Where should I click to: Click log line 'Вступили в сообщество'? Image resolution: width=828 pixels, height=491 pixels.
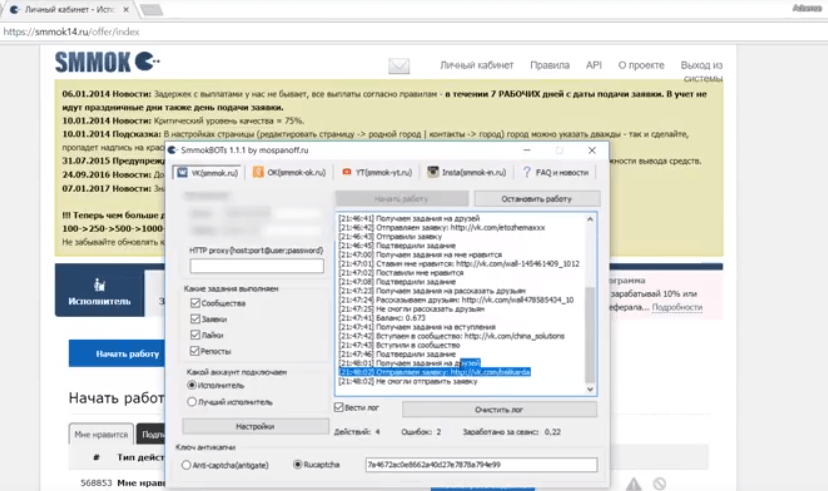pyautogui.click(x=400, y=345)
